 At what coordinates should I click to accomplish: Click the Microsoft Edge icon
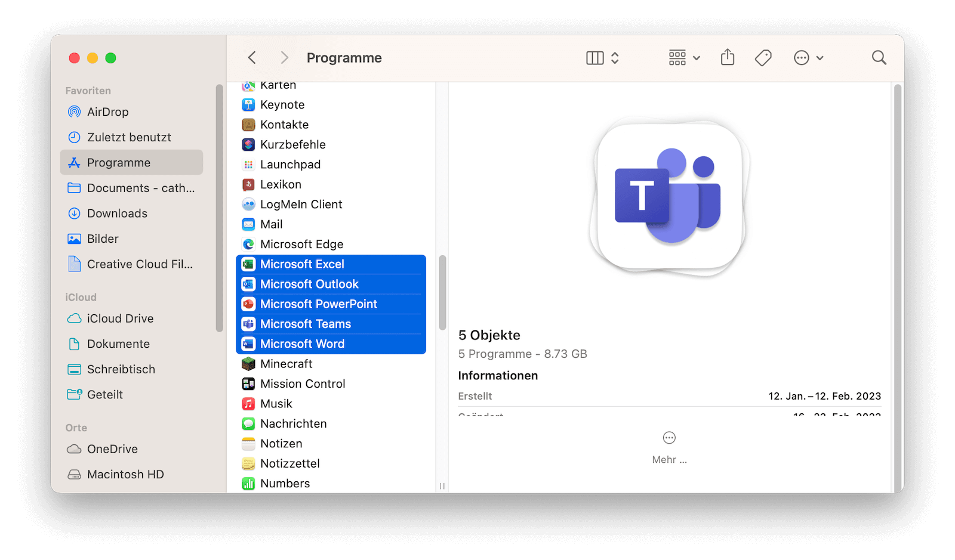248,245
